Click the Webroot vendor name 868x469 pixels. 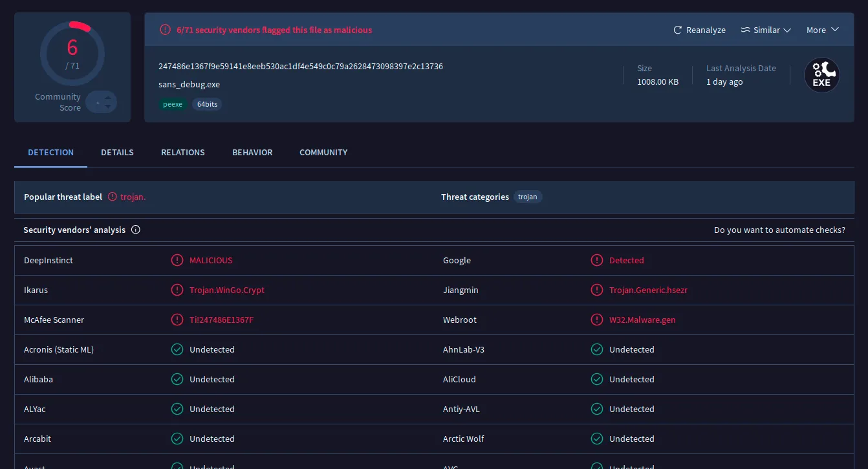pos(460,320)
